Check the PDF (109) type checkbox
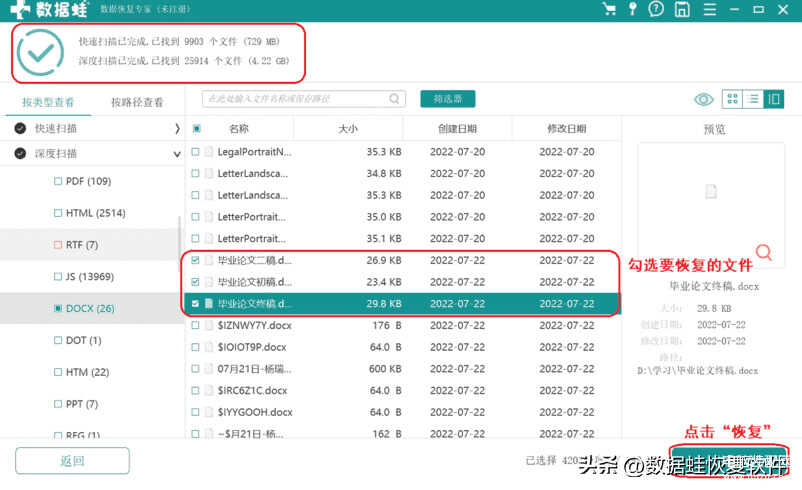The width and height of the screenshot is (802, 490). click(58, 181)
